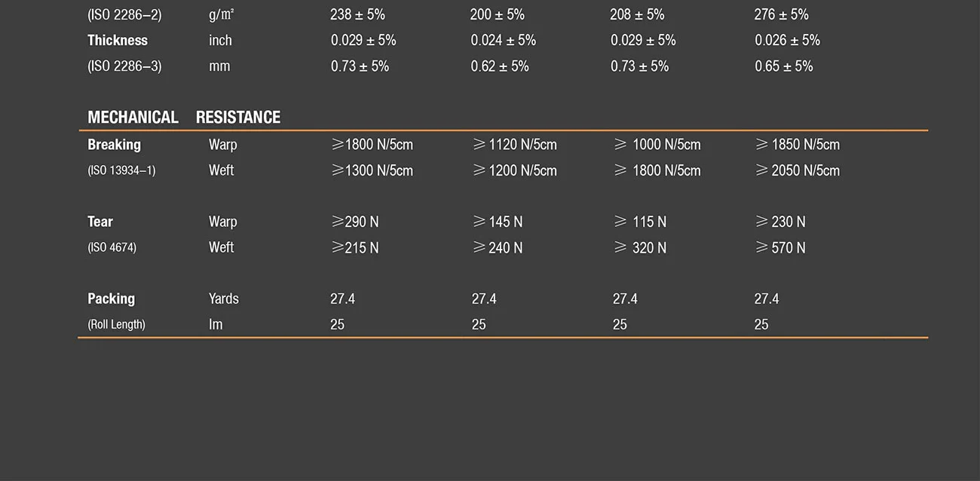
Task: Click the Yards unit label
Action: coord(224,299)
